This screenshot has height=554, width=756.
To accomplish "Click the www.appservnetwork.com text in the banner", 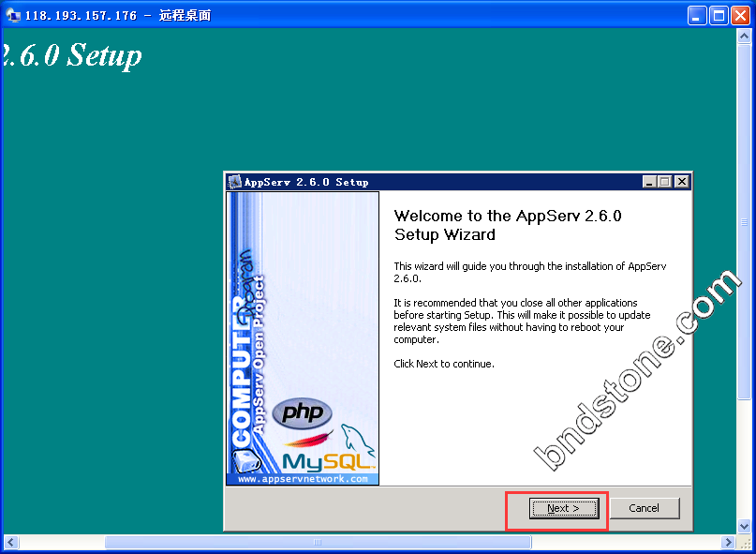I will [x=303, y=479].
